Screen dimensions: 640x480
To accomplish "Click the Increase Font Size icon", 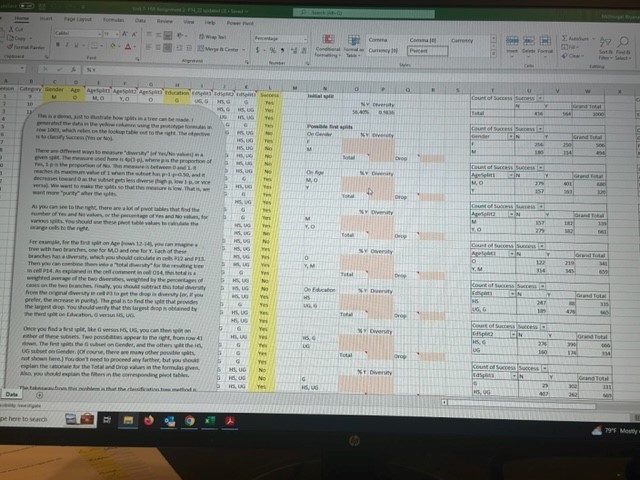I will 125,34.
